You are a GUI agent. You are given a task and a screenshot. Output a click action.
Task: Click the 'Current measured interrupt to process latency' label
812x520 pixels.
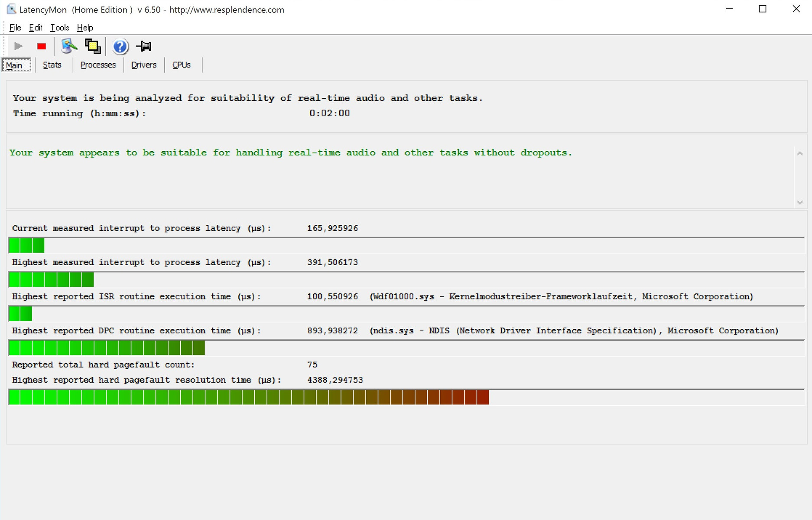coord(141,228)
